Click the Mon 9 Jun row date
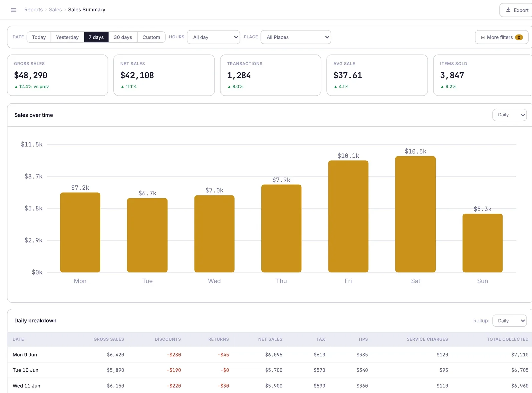 click(25, 355)
